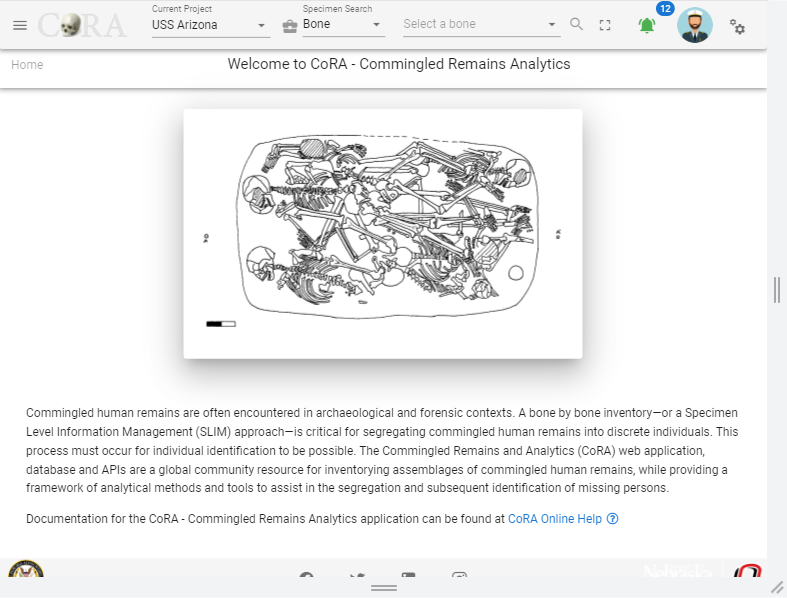
Task: Click the CoRA skull logo
Action: [x=82, y=25]
